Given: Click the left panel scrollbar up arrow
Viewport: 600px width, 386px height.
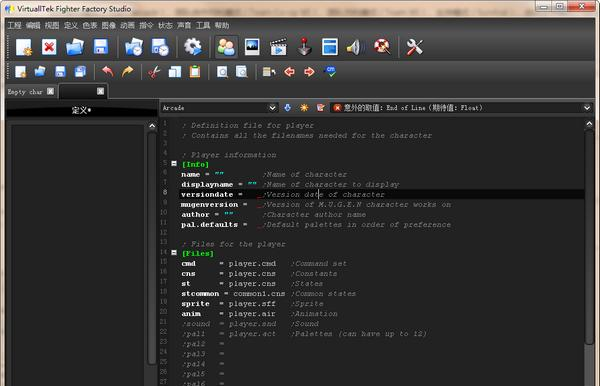Looking at the screenshot, I should (152, 126).
